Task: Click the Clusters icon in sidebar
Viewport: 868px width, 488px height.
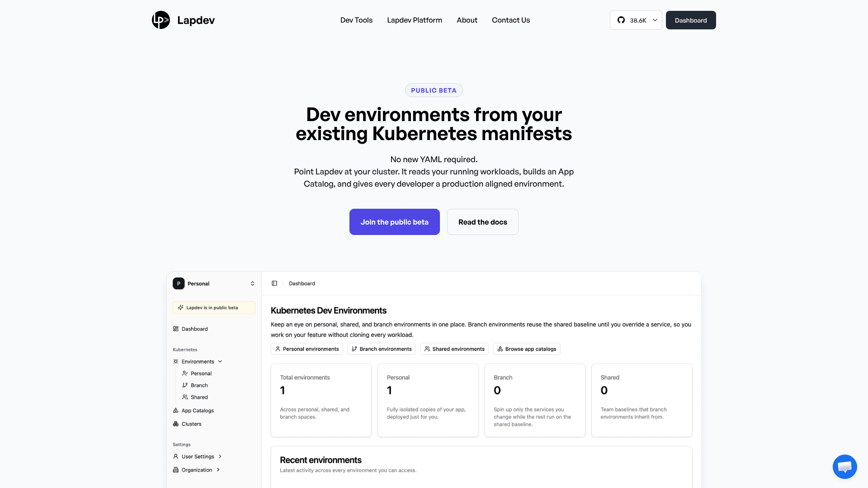Action: [x=176, y=424]
